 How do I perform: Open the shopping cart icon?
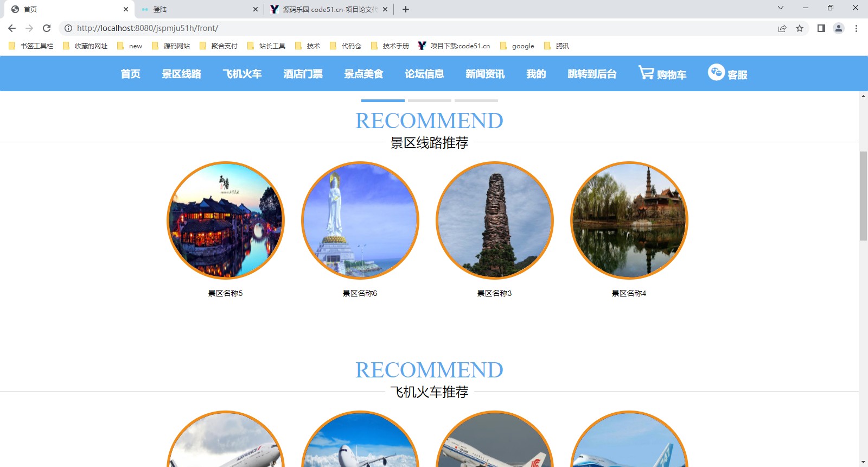point(646,73)
